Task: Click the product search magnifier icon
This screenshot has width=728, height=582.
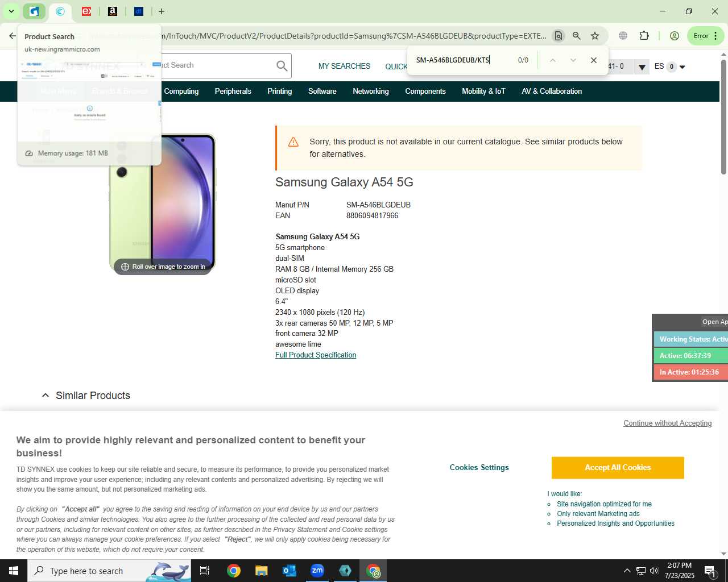Action: (x=282, y=66)
